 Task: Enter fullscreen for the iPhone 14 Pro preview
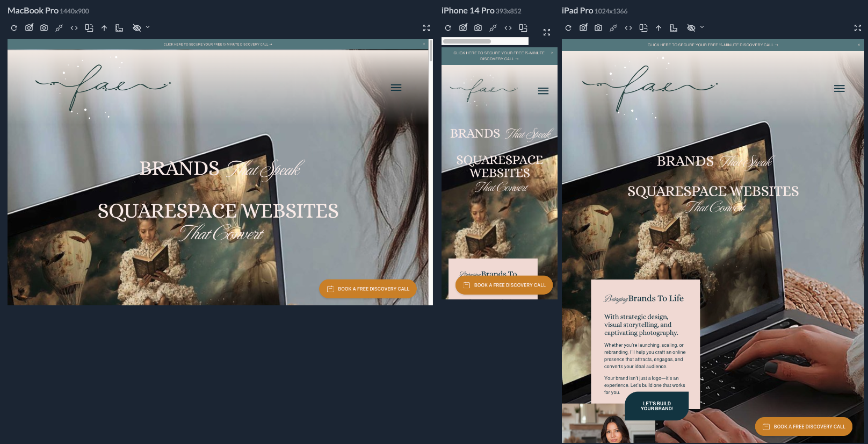(x=547, y=32)
